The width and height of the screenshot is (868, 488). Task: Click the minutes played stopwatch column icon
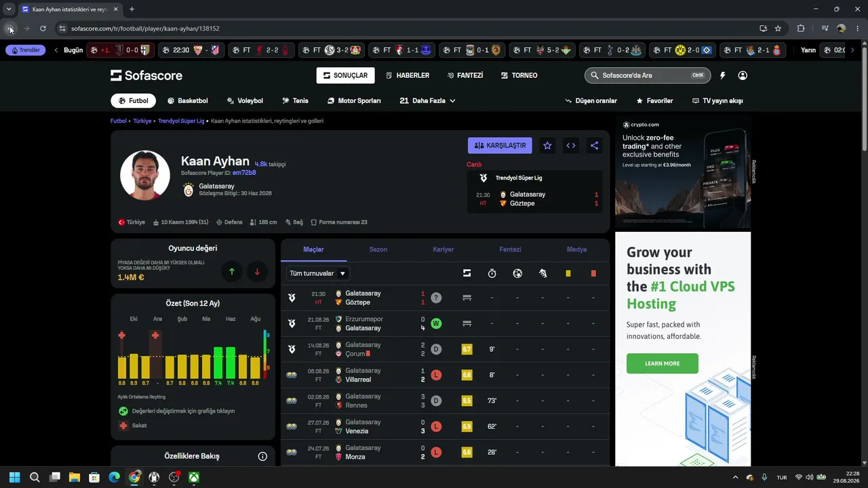click(492, 273)
